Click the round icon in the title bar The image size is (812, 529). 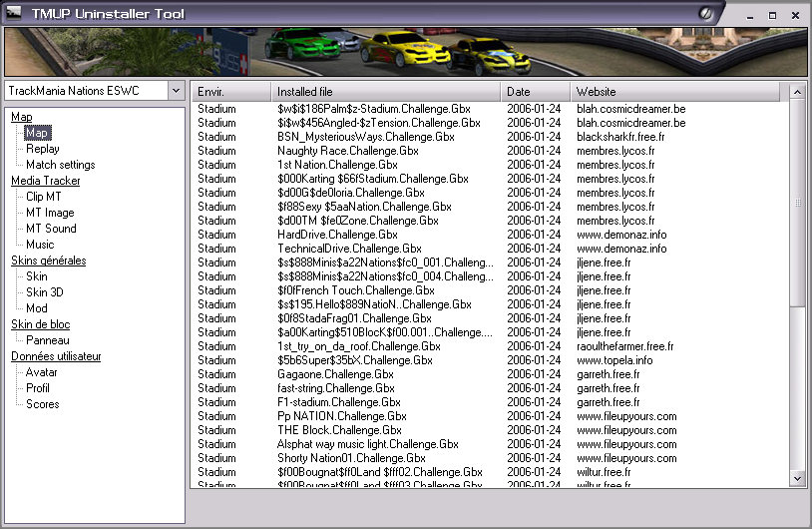click(x=706, y=13)
